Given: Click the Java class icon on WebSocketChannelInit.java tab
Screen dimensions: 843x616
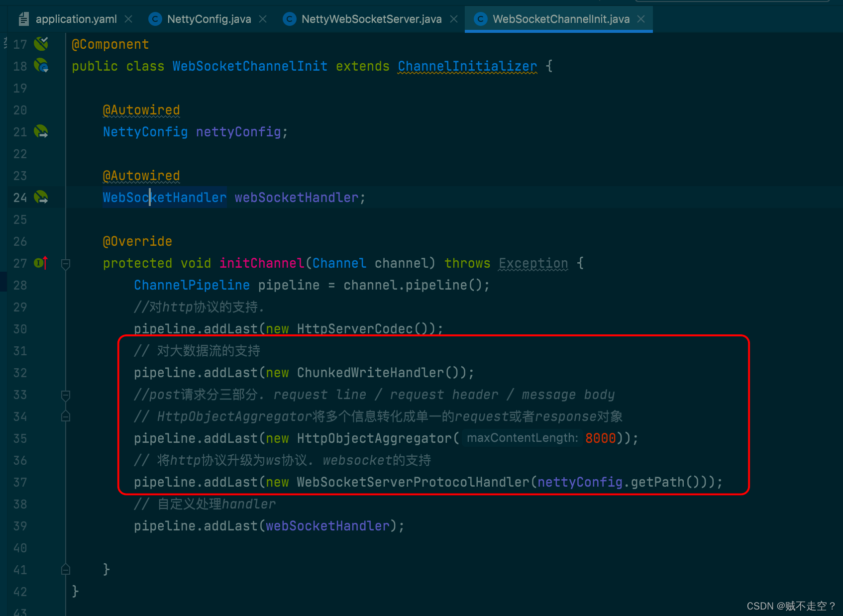Looking at the screenshot, I should (481, 19).
